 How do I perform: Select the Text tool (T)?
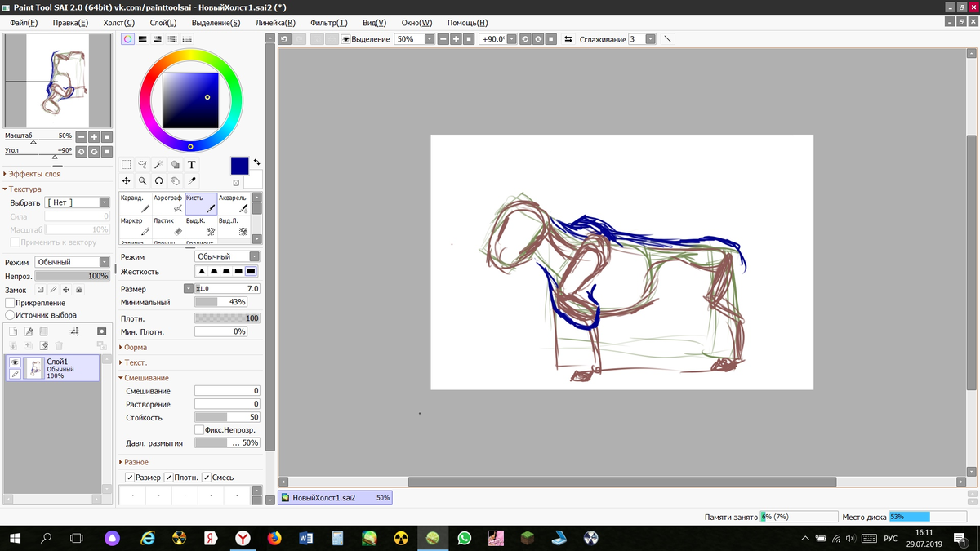(x=192, y=165)
